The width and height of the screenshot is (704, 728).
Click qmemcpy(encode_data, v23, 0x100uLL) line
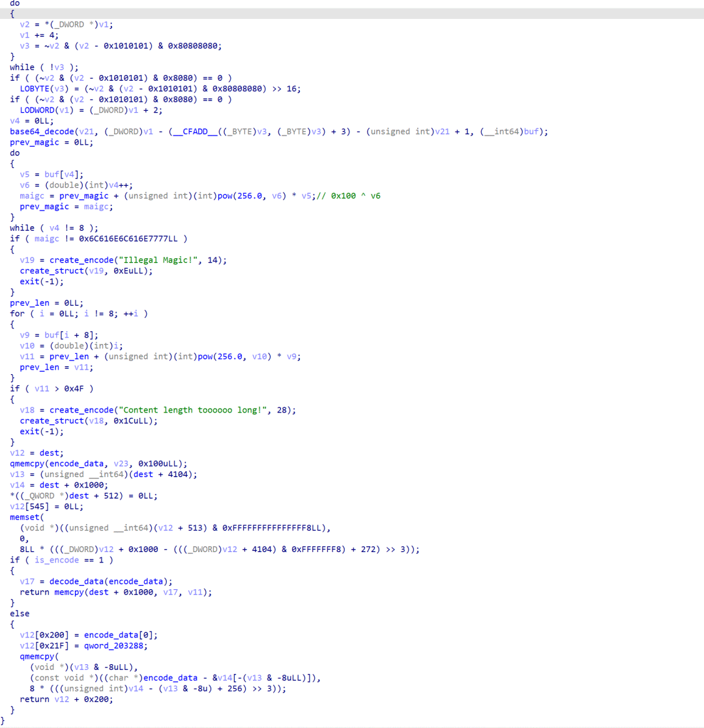[99, 463]
